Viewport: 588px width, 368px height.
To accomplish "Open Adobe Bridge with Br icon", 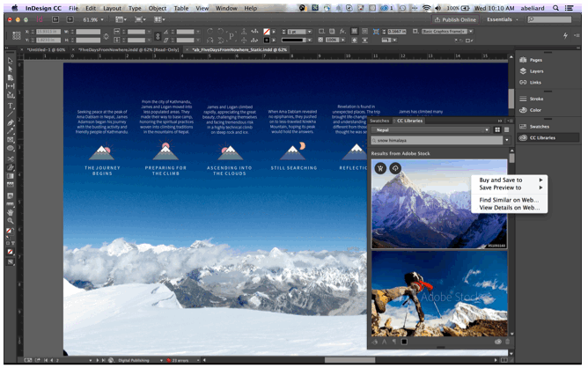I will coord(55,19).
